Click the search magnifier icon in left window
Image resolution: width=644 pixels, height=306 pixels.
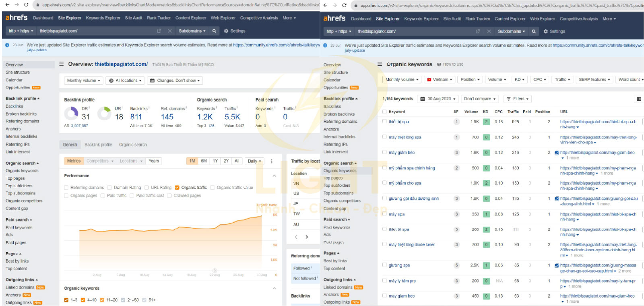coord(214,31)
